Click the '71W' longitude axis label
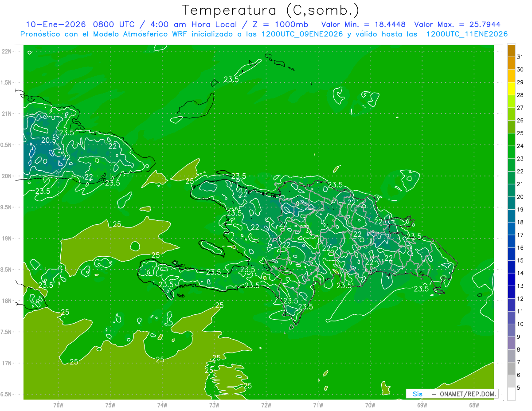The width and height of the screenshot is (532, 411). click(x=318, y=405)
